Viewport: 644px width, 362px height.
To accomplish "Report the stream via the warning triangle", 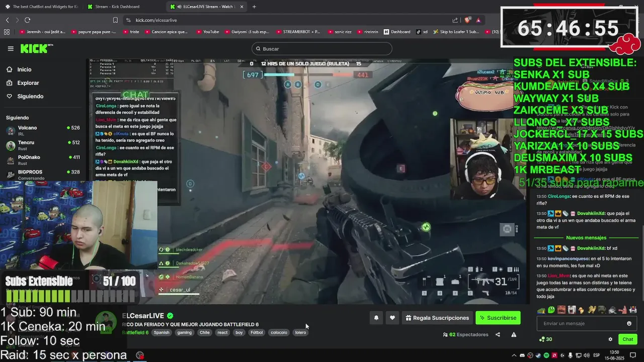I will pyautogui.click(x=514, y=334).
